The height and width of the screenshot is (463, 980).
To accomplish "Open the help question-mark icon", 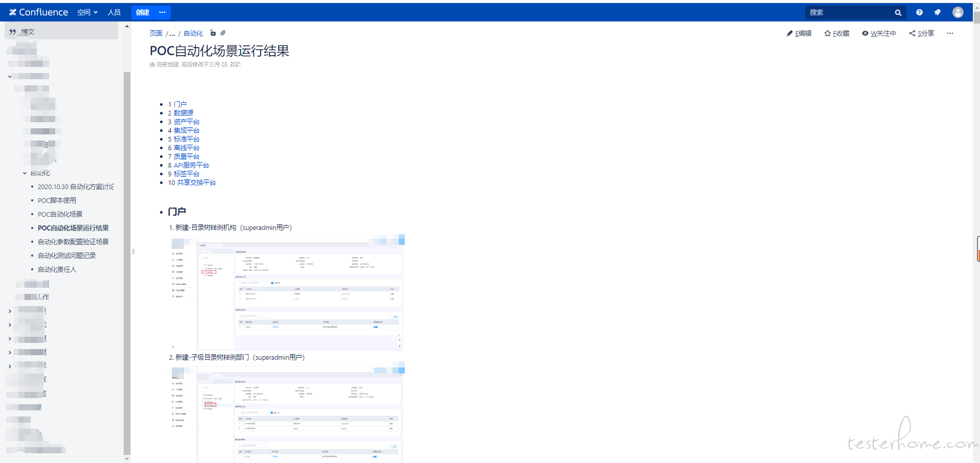I will click(919, 12).
